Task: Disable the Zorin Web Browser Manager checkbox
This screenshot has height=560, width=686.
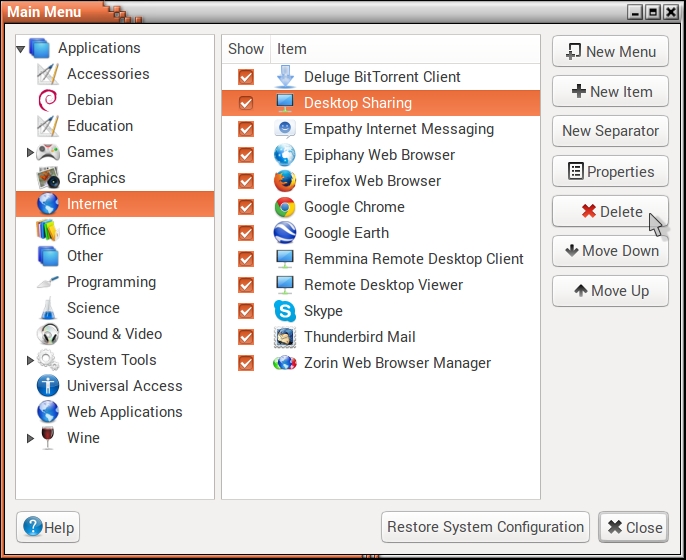Action: tap(246, 363)
